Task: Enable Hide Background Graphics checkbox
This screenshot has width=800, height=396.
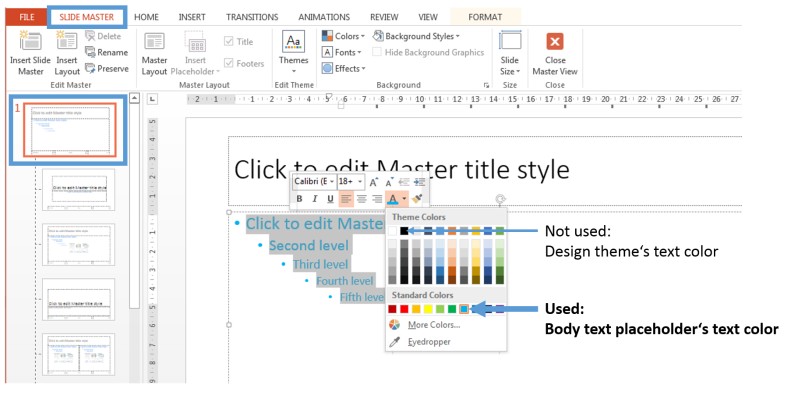Action: click(377, 52)
